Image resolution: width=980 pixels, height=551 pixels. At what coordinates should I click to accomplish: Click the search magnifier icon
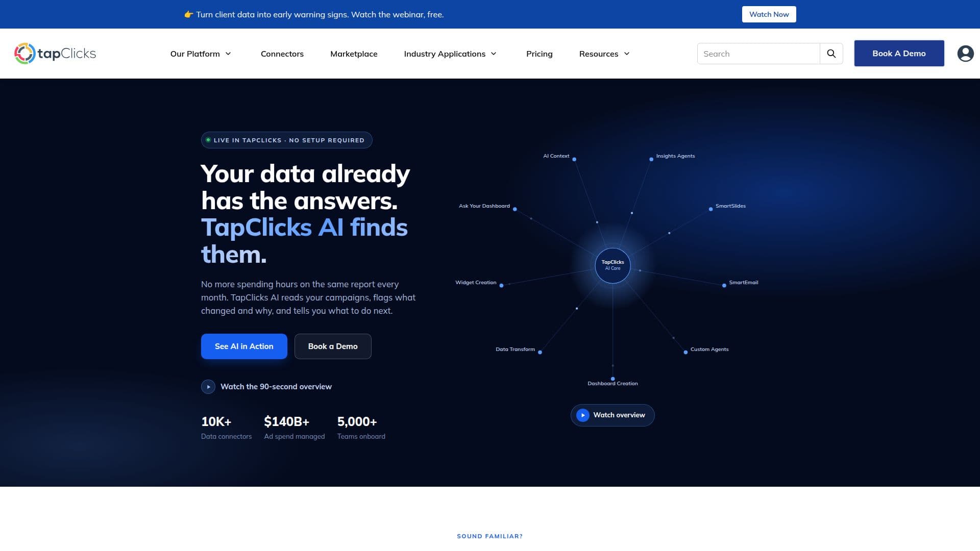(831, 54)
